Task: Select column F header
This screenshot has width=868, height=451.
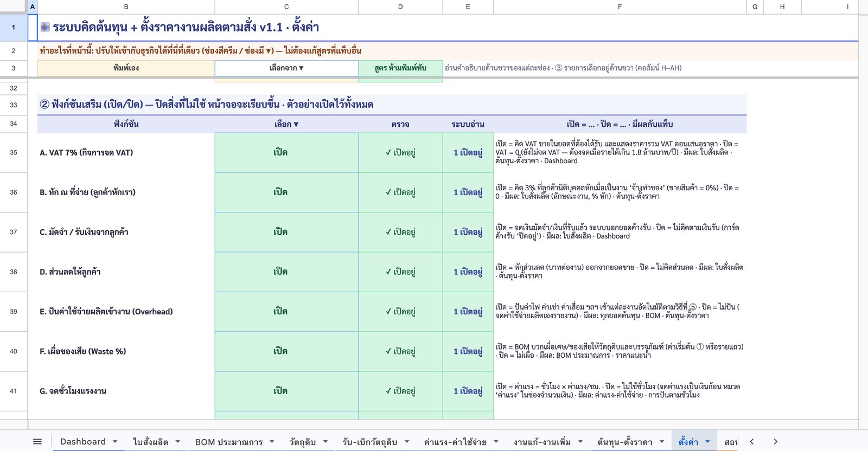Action: pos(620,7)
